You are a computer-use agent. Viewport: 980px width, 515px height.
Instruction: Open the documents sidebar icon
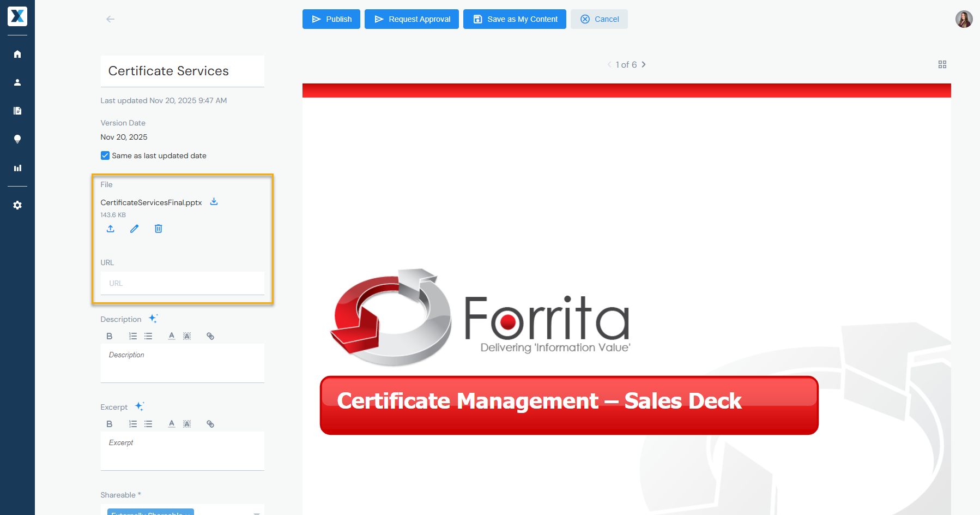(x=17, y=111)
